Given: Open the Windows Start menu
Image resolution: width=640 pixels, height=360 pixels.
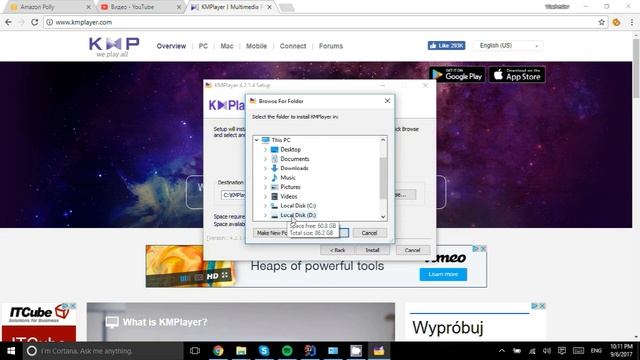Looking at the screenshot, I should coord(11,351).
